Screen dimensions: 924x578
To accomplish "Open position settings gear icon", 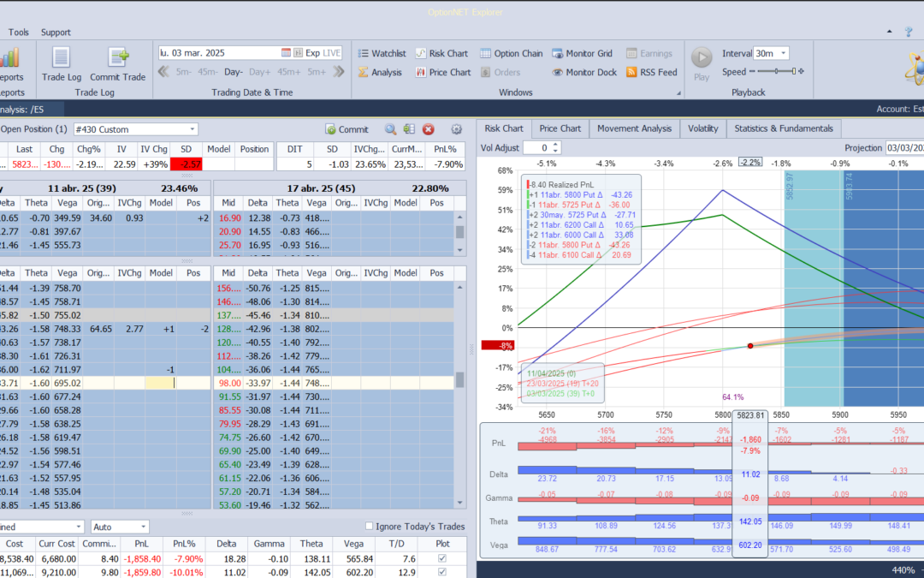I will tap(456, 129).
